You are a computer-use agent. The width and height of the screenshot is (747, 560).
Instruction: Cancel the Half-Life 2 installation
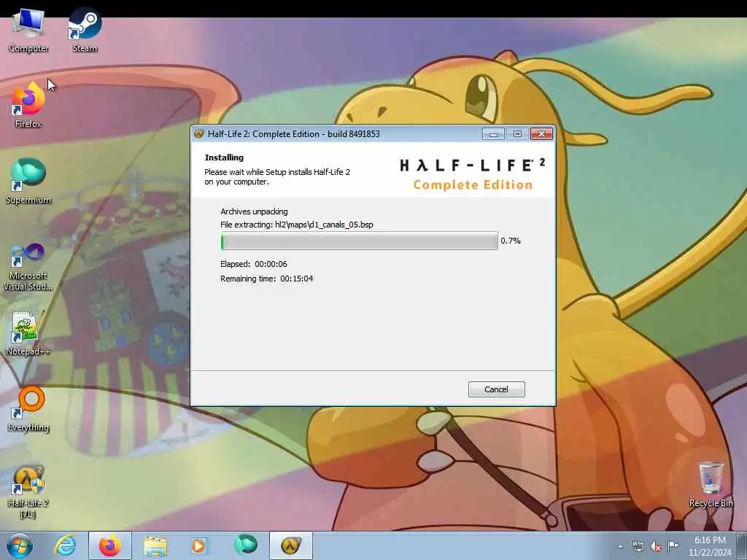496,389
